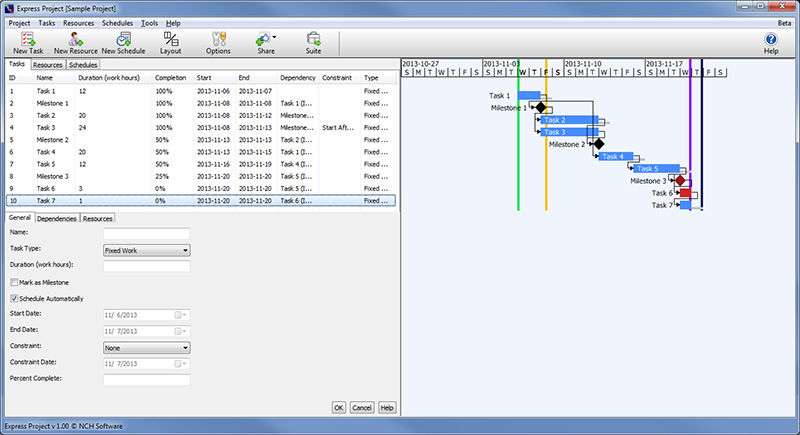Image resolution: width=800 pixels, height=435 pixels.
Task: Click the Share toolbar icon
Action: pos(265,41)
